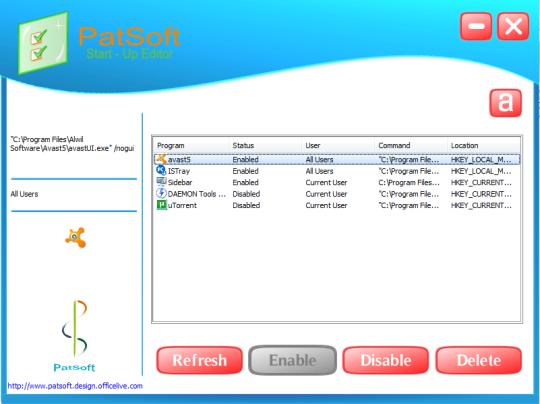540x404 pixels.
Task: Click HKEY_CURRENT location of Sidebar row
Action: 481,182
